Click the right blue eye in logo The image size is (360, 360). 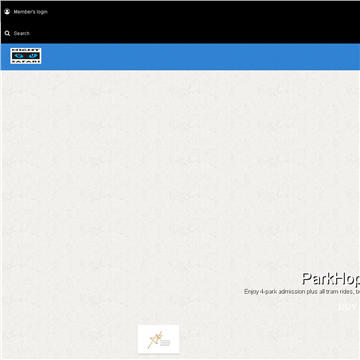(33, 56)
